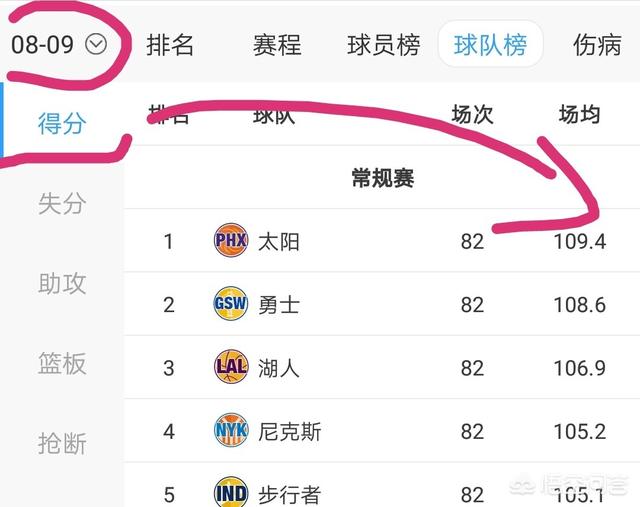Screen dimensions: 640x507
Task: Select 助攻 in the sidebar
Action: coord(62,283)
